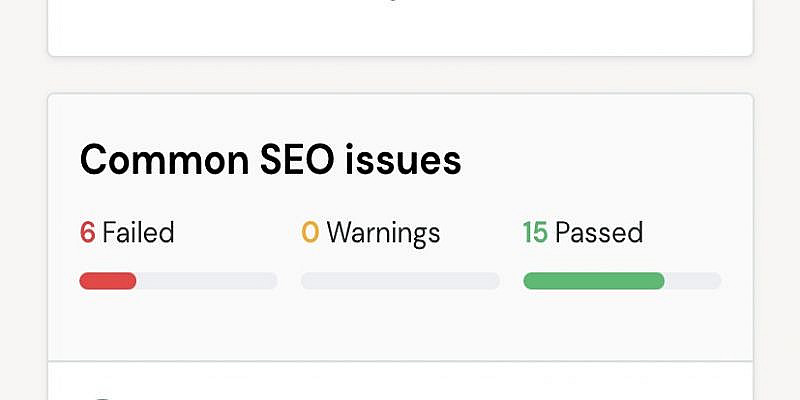Select the red "6" failed count

coord(87,233)
